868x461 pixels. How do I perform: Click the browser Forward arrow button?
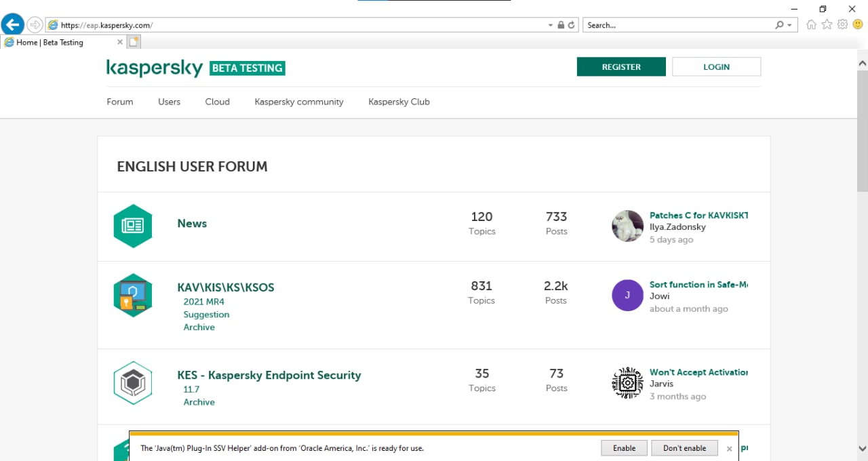click(x=35, y=25)
